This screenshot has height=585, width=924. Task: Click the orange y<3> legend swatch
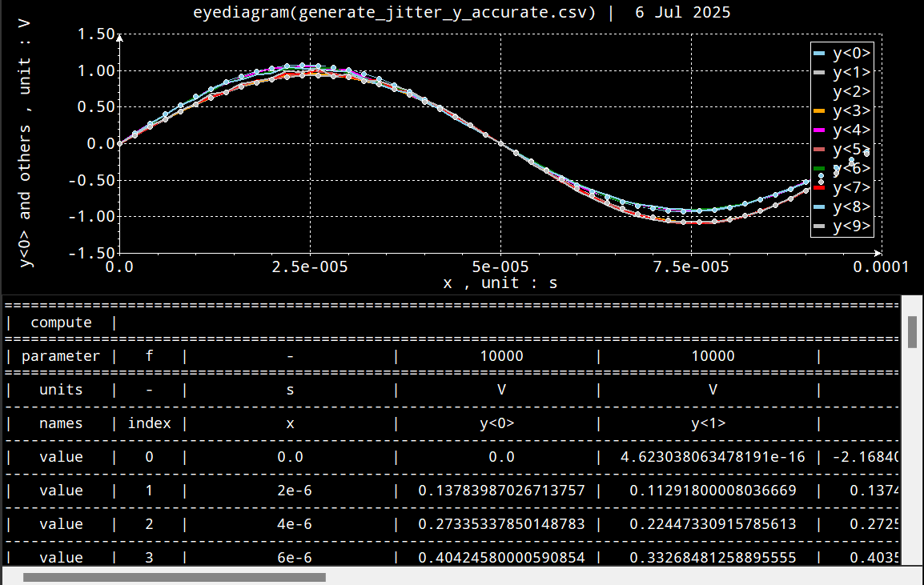pos(819,111)
